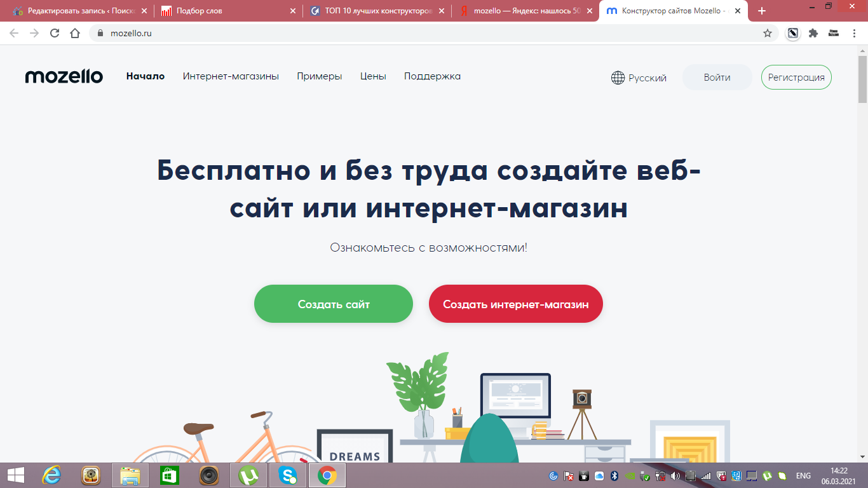
Task: Open the Русский language selector
Action: [x=639, y=78]
